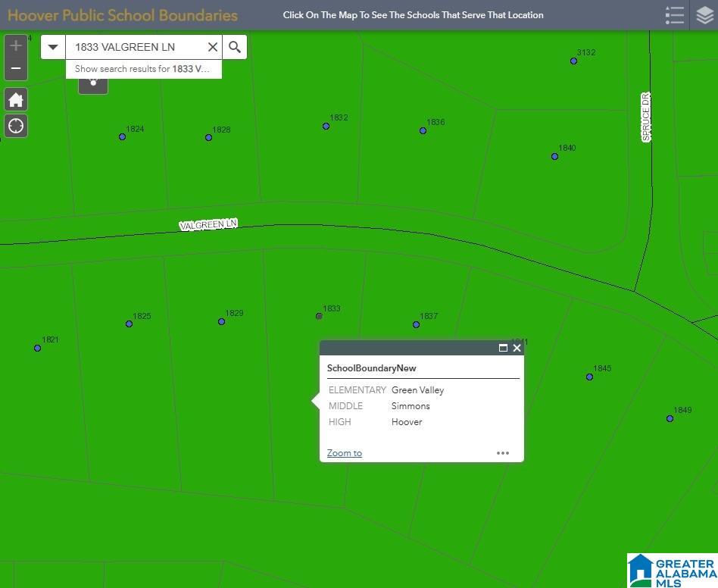Click address point 1836
718x588 pixels.
(x=423, y=130)
